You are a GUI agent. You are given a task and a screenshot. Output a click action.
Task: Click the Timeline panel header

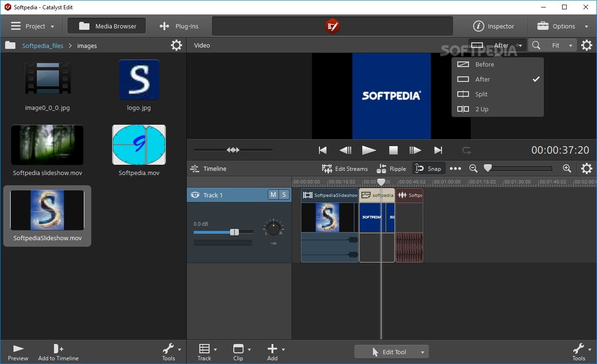(x=209, y=169)
